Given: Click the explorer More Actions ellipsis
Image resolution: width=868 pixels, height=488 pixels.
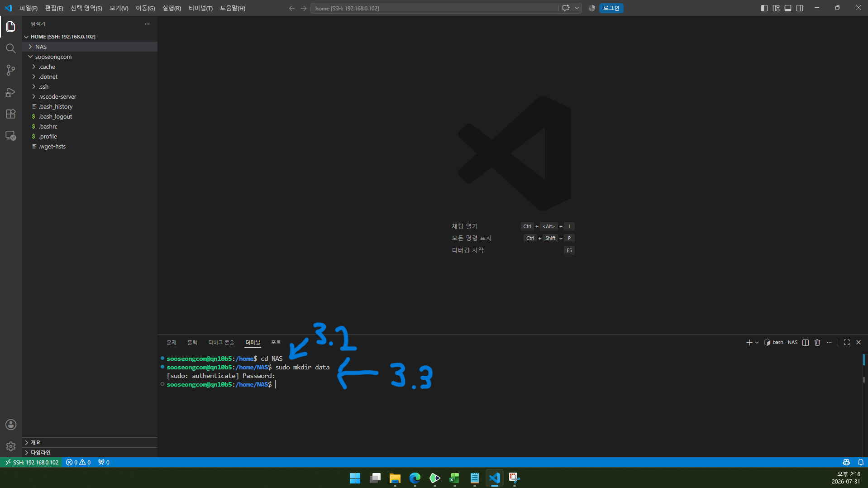Looking at the screenshot, I should [x=147, y=24].
